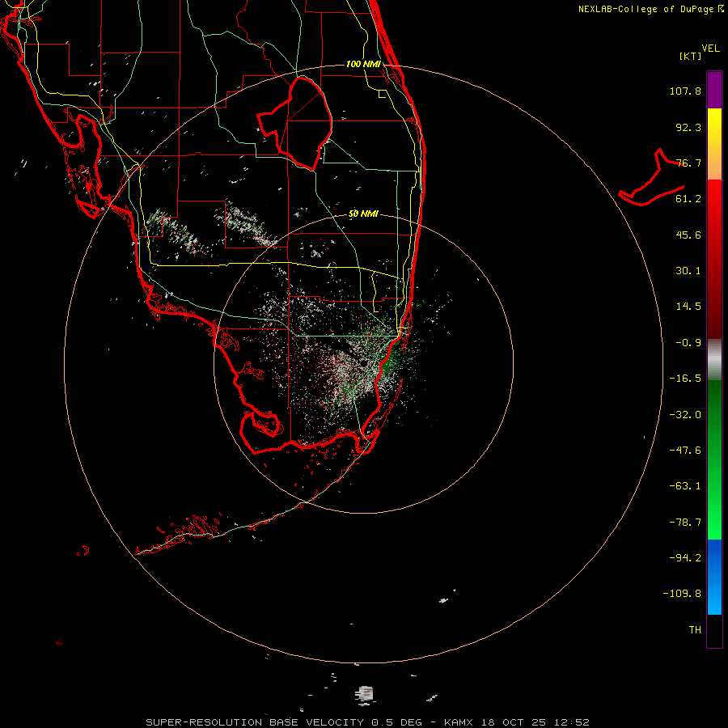
Task: Select the 45.6 scale value
Action: point(688,235)
